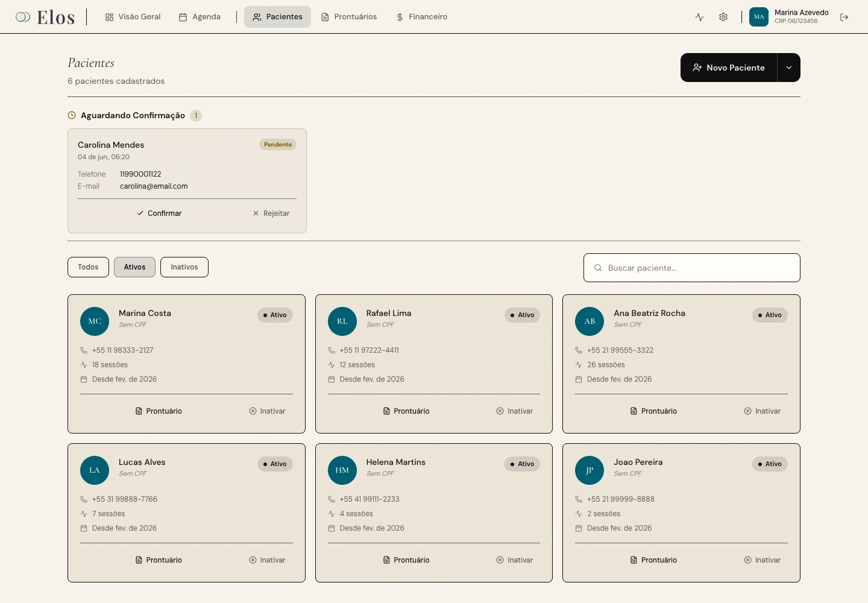Inativar Lucas Alves
This screenshot has width=868, height=603.
268,560
